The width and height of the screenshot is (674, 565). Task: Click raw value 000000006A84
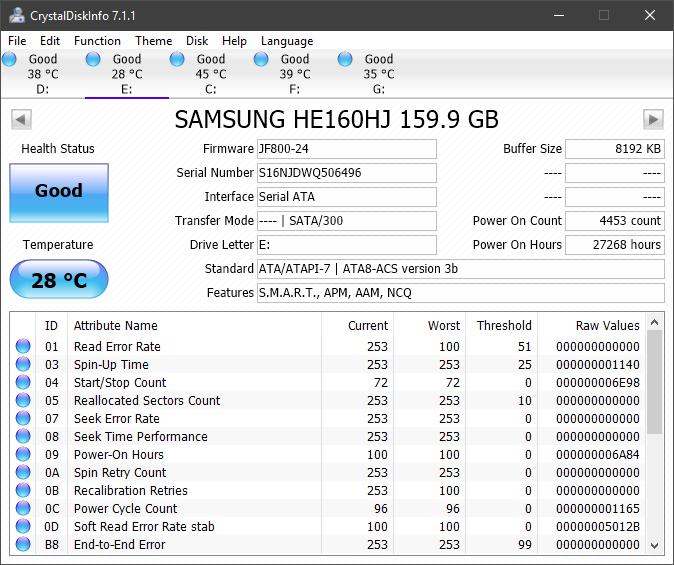(597, 454)
